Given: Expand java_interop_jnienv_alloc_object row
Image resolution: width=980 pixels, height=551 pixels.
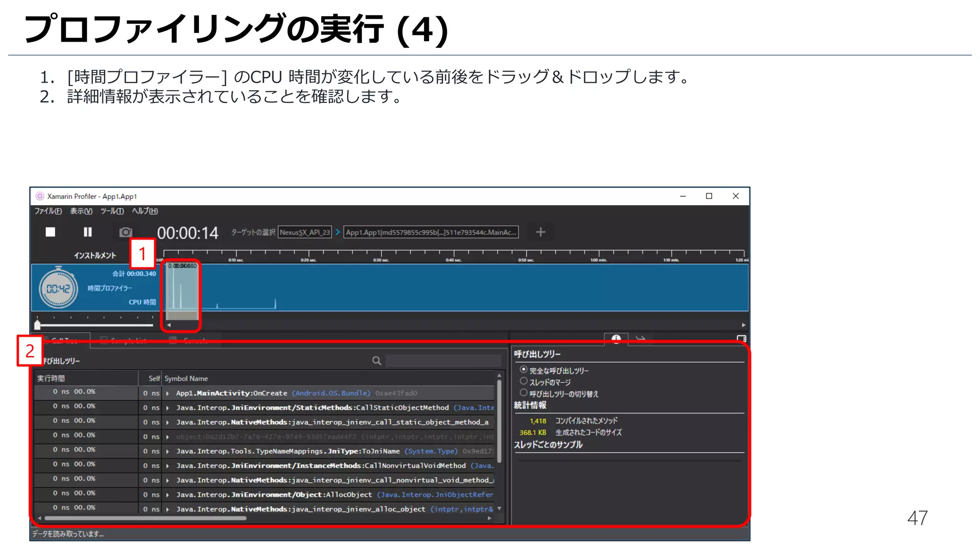Looking at the screenshot, I should tap(167, 509).
